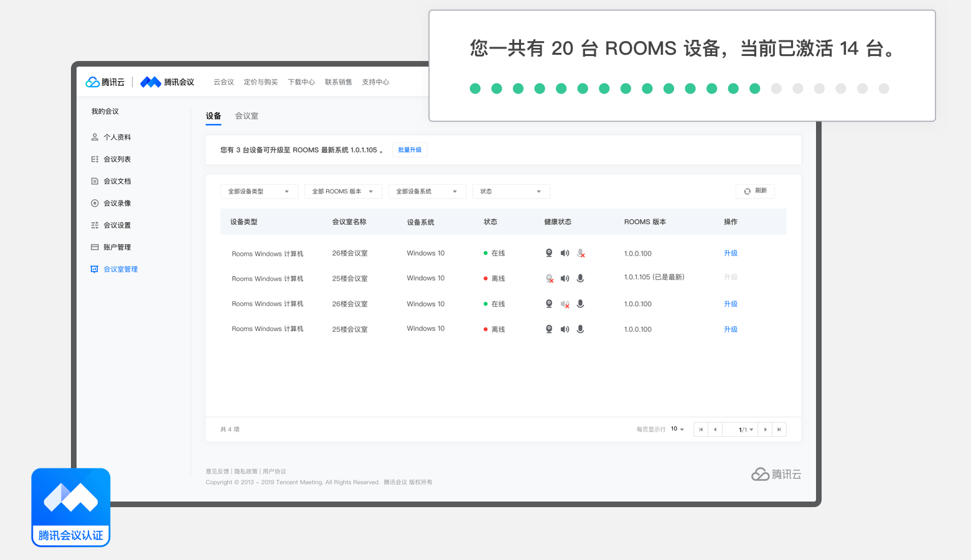Click the 腾讯会议认证 badge
The height and width of the screenshot is (560, 971).
[71, 508]
